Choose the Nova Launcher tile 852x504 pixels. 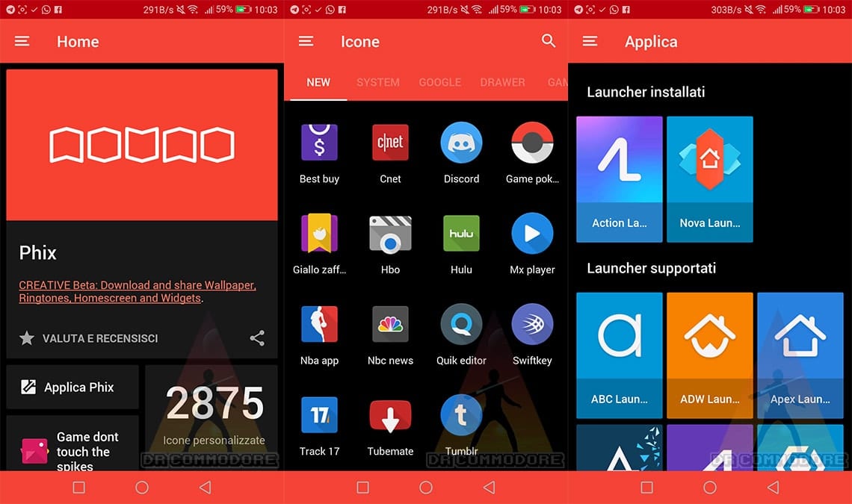(710, 179)
